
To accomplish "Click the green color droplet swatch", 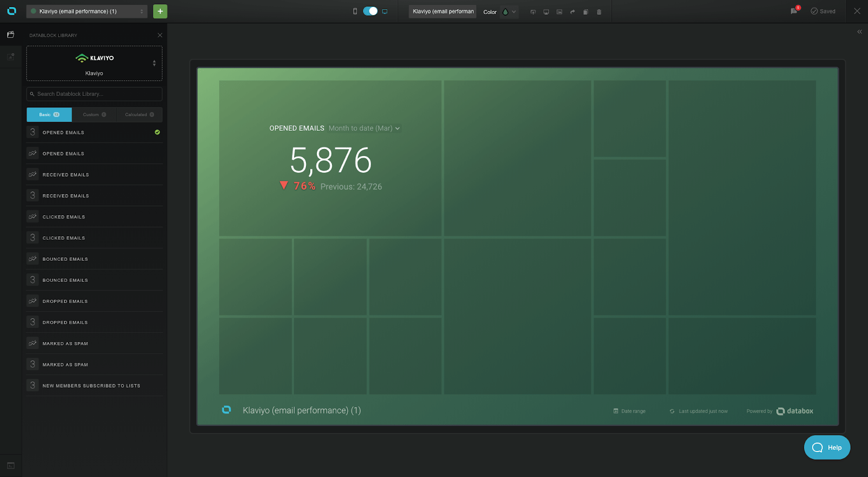I will coord(506,12).
